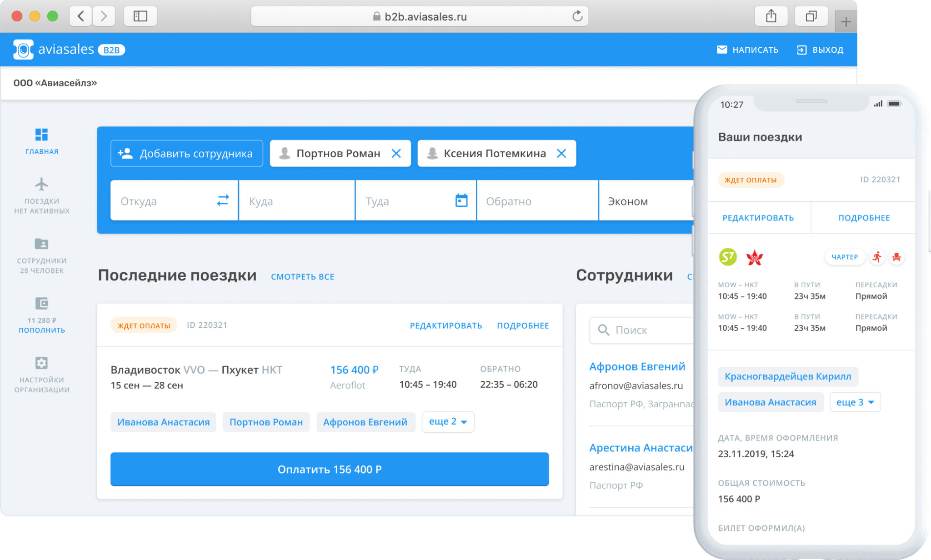Open Сотрудники folder sidebar icon
This screenshot has width=931, height=560.
click(x=41, y=244)
